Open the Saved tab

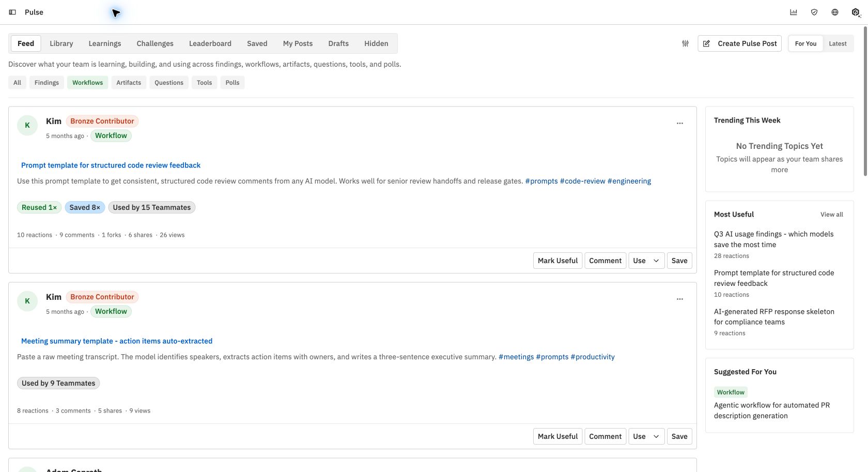pos(257,43)
